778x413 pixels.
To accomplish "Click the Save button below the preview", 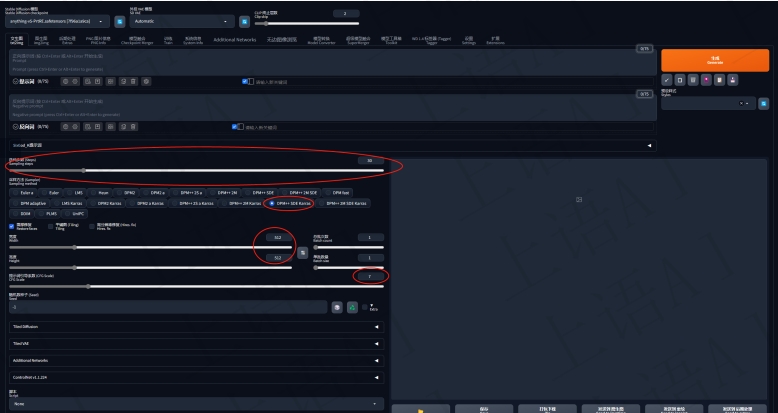I will tap(483, 408).
